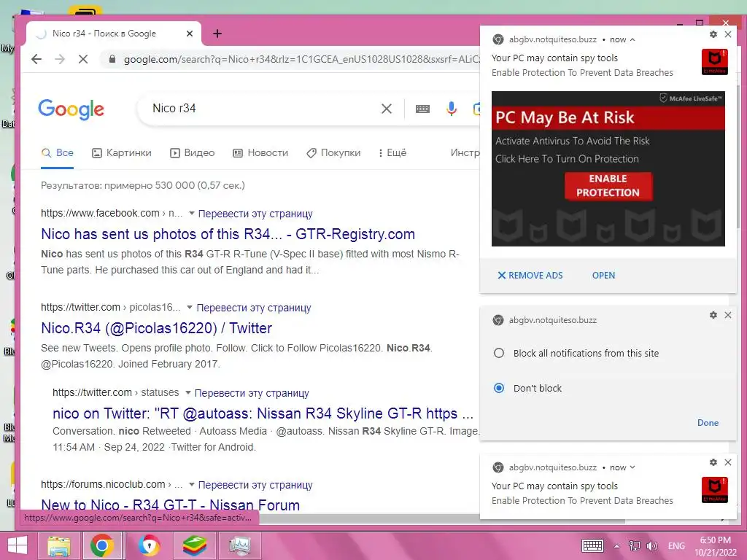Viewport: 747px width, 560px height.
Task: Switch to the Все results tab
Action: [57, 153]
